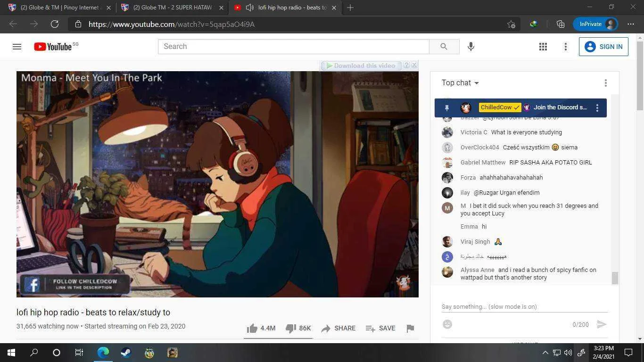644x362 pixels.
Task: Click the colorful browser extension icon
Action: [533, 24]
